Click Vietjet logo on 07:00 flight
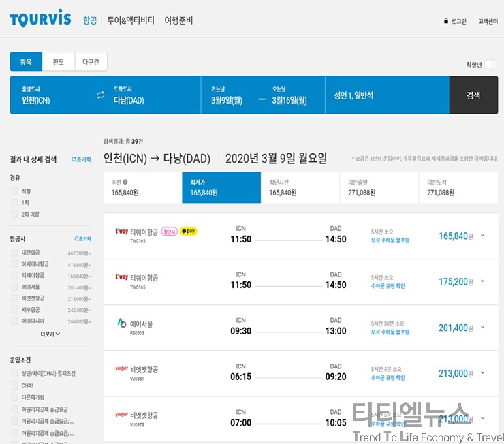The width and height of the screenshot is (504, 444). coord(122,415)
